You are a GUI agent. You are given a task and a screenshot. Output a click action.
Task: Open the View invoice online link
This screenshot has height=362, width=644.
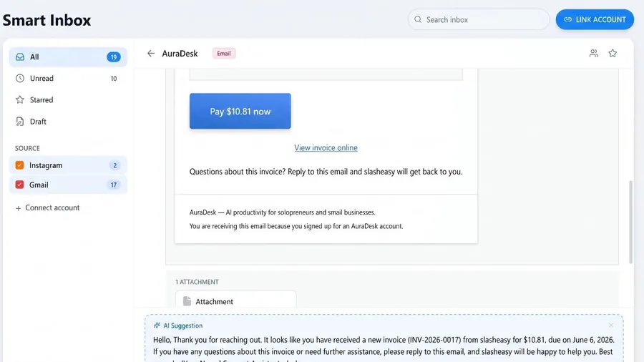[326, 148]
